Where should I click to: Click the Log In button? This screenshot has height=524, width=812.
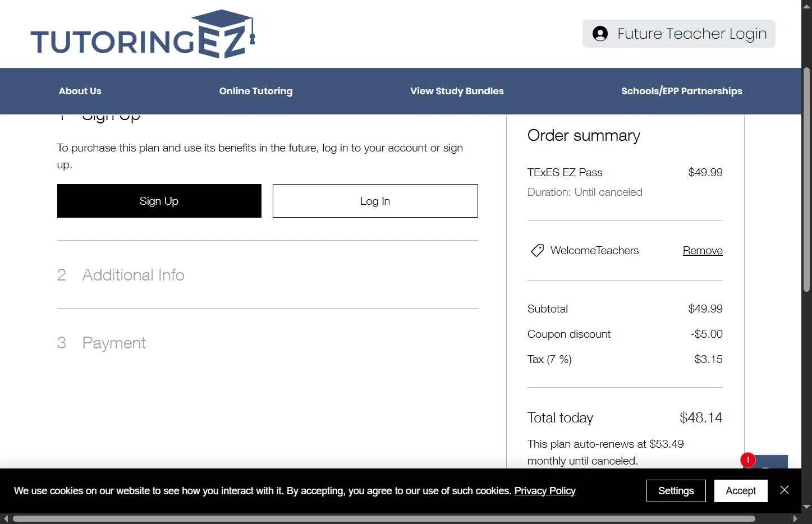tap(375, 201)
